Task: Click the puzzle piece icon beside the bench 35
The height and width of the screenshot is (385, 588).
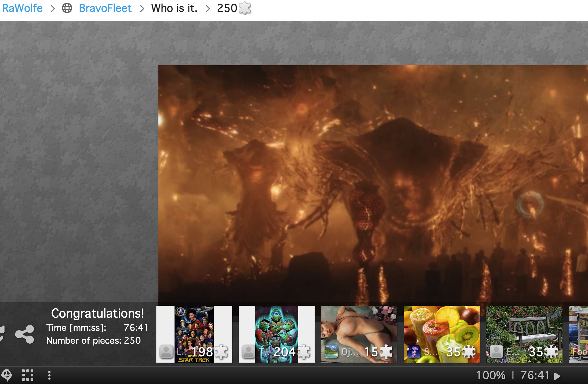Action: (551, 352)
